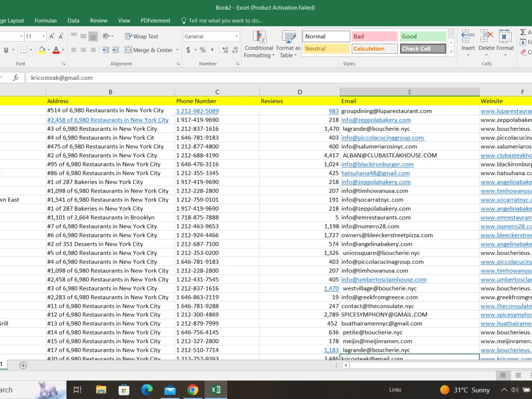
Task: Expand the font color dropdown arrow
Action: click(x=63, y=50)
